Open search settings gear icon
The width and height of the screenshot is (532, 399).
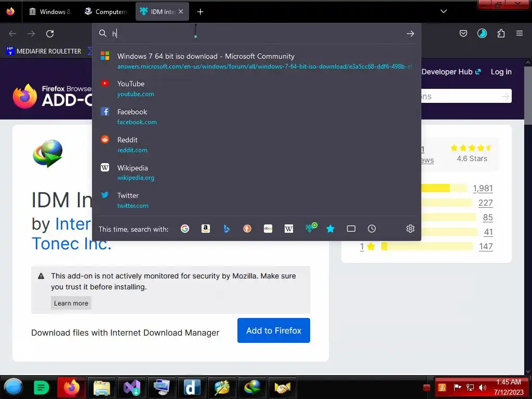click(x=410, y=229)
